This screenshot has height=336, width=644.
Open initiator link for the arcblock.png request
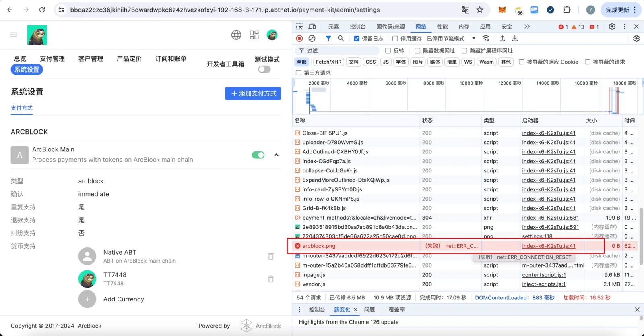[549, 246]
